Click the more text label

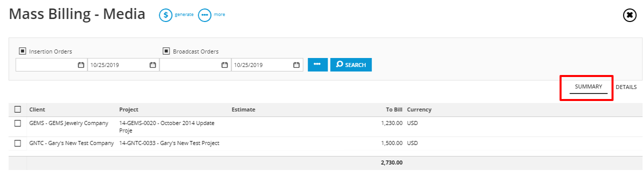[219, 14]
